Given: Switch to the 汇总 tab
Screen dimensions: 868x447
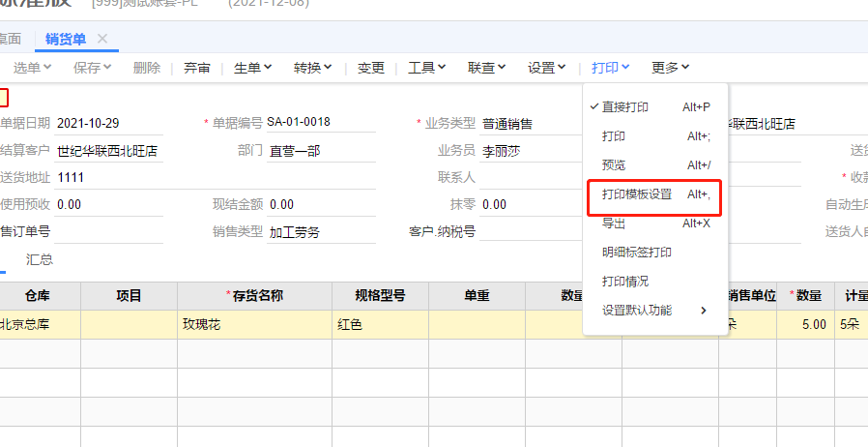Looking at the screenshot, I should [x=40, y=259].
